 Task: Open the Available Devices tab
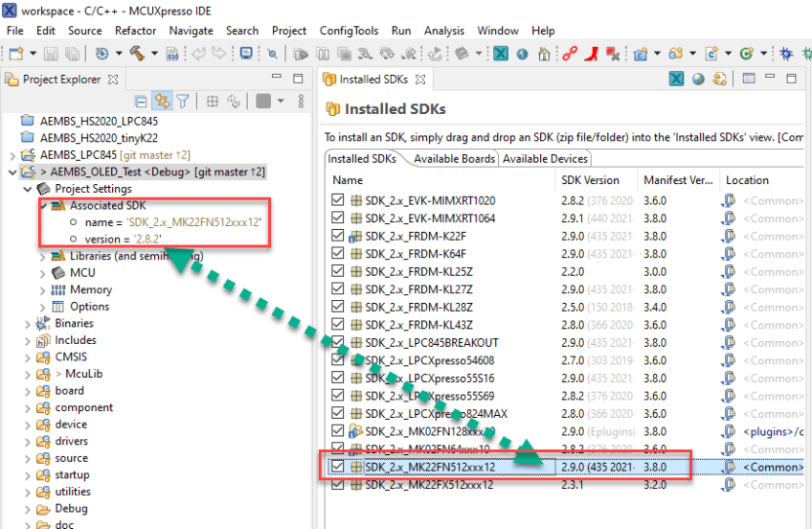[x=545, y=159]
